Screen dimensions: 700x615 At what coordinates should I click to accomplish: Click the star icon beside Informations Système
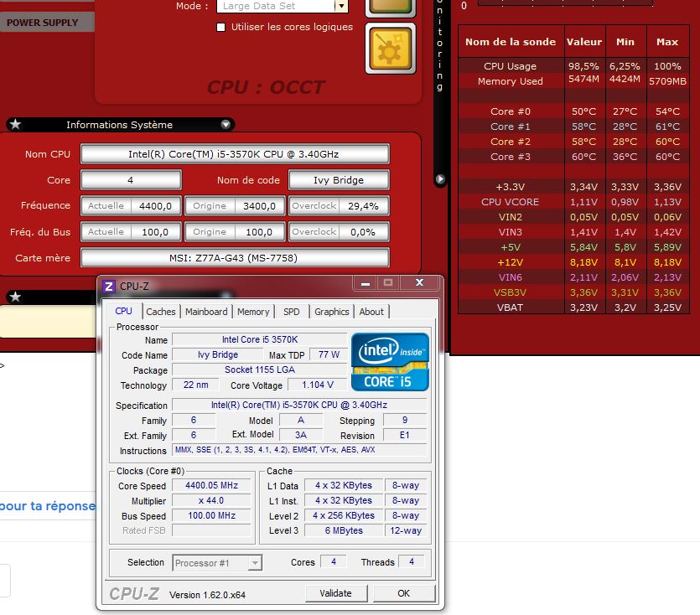tap(15, 125)
